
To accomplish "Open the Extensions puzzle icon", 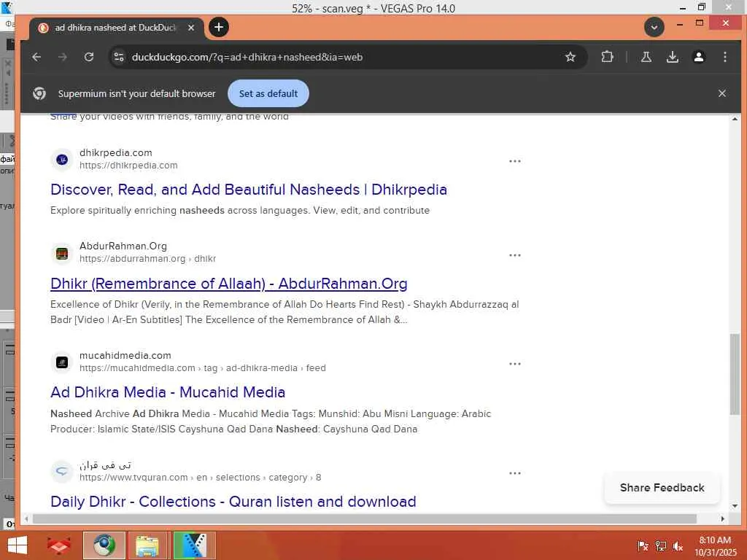I will (607, 57).
